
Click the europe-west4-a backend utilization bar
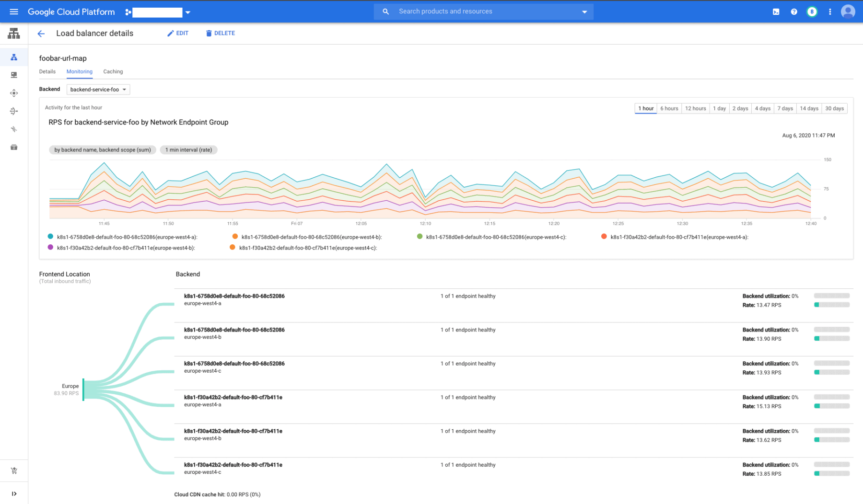tap(831, 296)
